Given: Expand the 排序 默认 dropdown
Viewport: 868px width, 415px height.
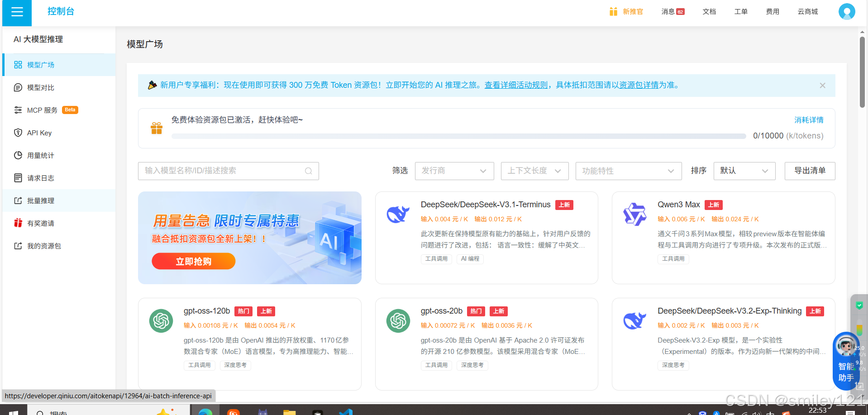Looking at the screenshot, I should (744, 171).
